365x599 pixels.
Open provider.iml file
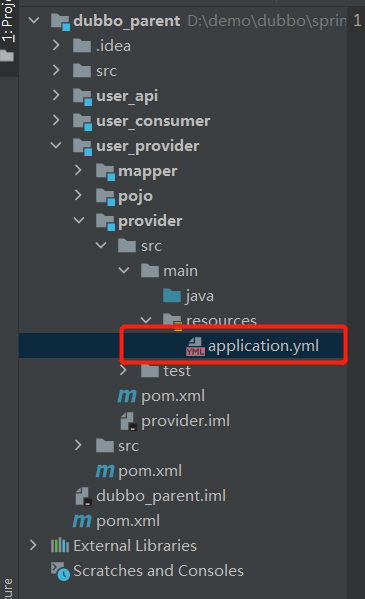[185, 421]
